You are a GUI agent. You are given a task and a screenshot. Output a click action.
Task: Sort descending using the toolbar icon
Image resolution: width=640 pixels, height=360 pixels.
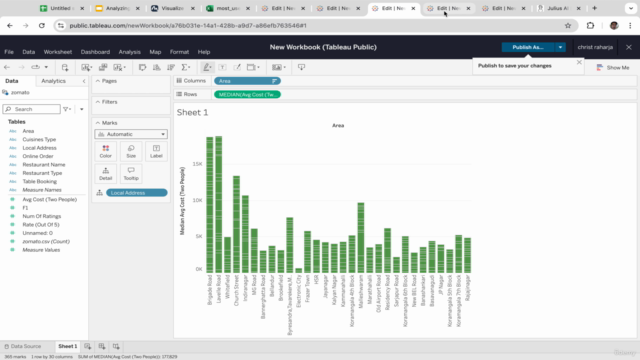[x=171, y=67]
